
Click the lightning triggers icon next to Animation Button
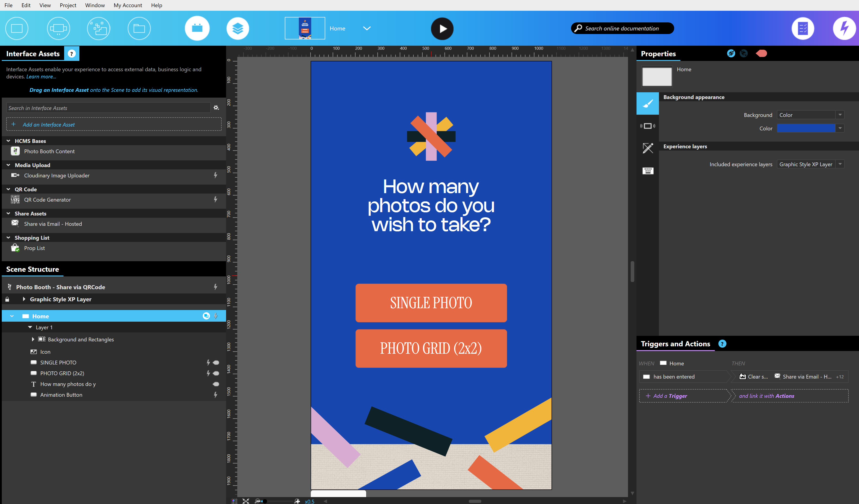tap(216, 395)
